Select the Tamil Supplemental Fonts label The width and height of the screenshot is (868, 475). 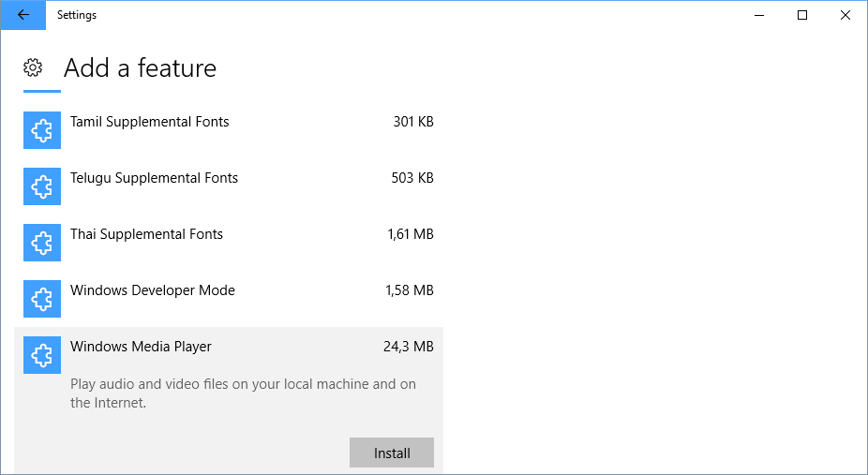point(150,122)
